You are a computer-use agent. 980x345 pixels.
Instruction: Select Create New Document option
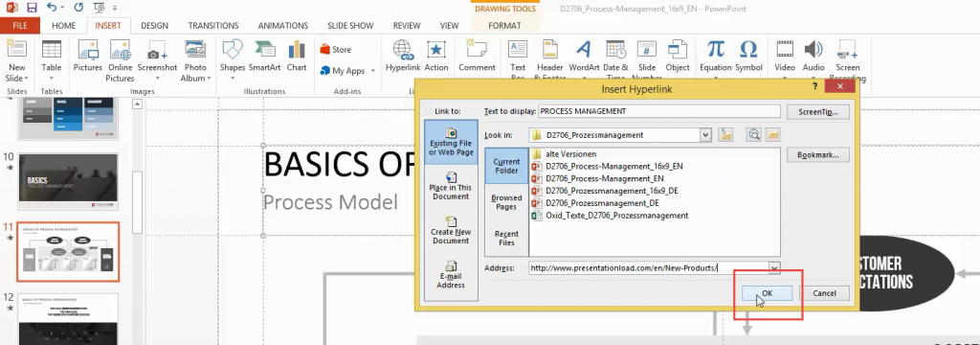(x=451, y=231)
